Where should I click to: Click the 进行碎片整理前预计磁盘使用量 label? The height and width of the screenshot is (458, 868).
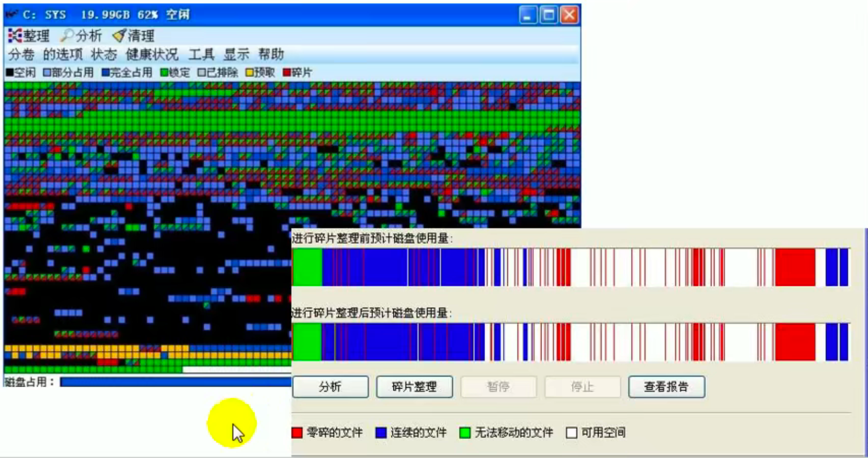tap(372, 238)
